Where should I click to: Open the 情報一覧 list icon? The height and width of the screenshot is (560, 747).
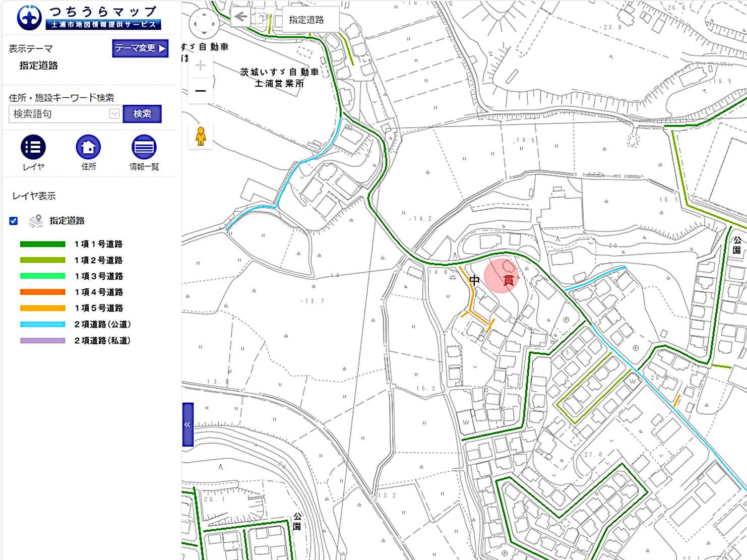(x=144, y=147)
